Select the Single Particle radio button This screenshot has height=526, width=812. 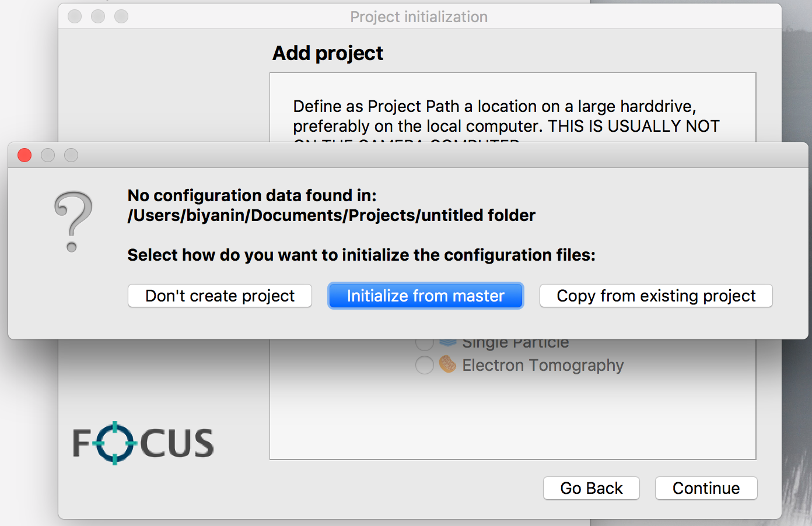click(424, 343)
